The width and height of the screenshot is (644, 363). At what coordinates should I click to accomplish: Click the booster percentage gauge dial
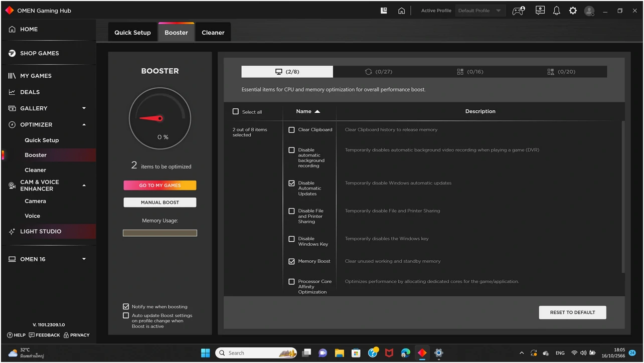click(x=160, y=118)
